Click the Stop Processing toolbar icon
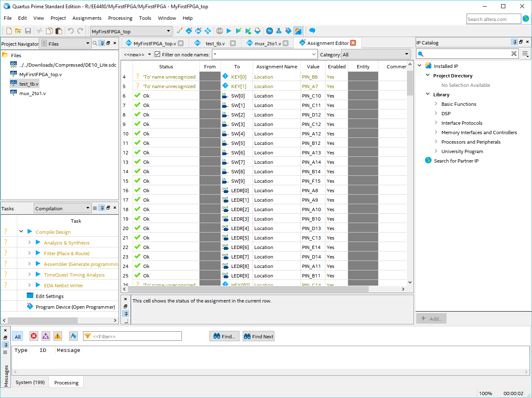Viewport: 532px width, 398px height. click(220, 31)
